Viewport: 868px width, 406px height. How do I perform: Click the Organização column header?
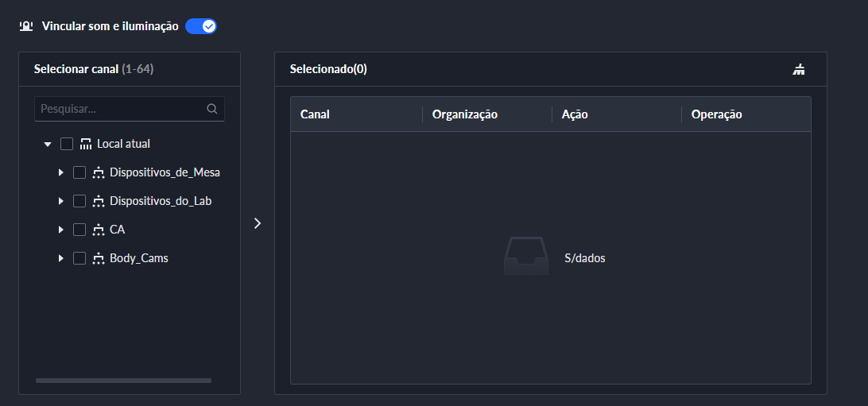point(465,114)
